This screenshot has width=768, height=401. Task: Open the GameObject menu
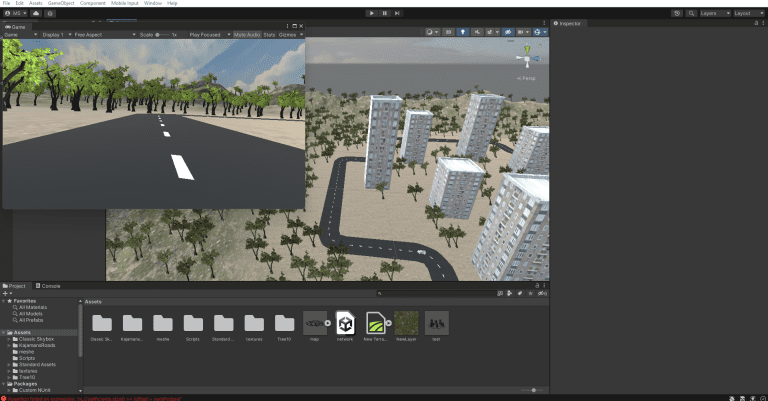61,3
